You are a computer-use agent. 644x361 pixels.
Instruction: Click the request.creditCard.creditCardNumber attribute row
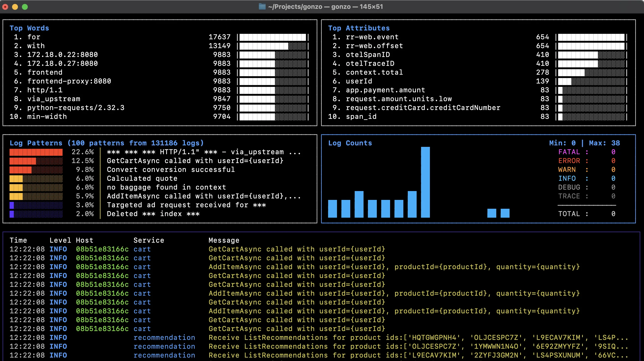[423, 108]
